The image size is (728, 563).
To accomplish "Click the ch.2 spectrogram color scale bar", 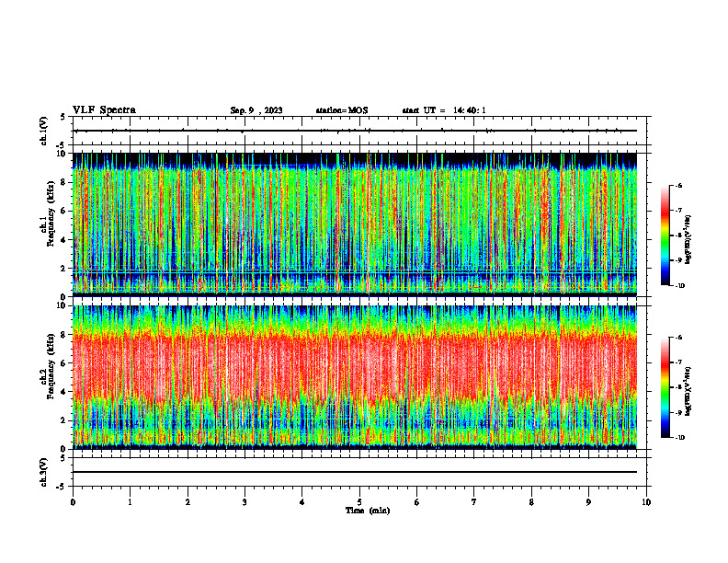I will pyautogui.click(x=665, y=387).
